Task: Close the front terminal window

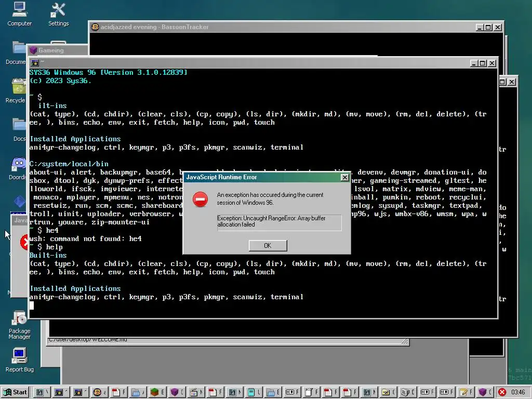Action: coord(491,63)
